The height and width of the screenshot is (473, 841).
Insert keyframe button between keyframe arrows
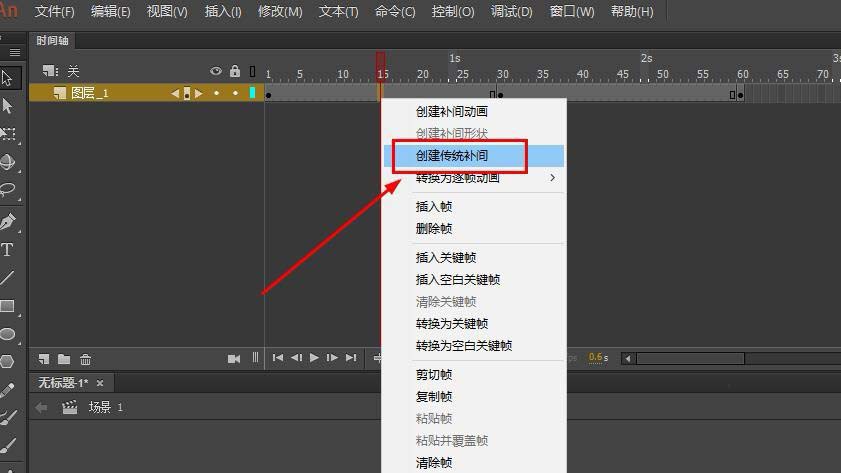(187, 93)
